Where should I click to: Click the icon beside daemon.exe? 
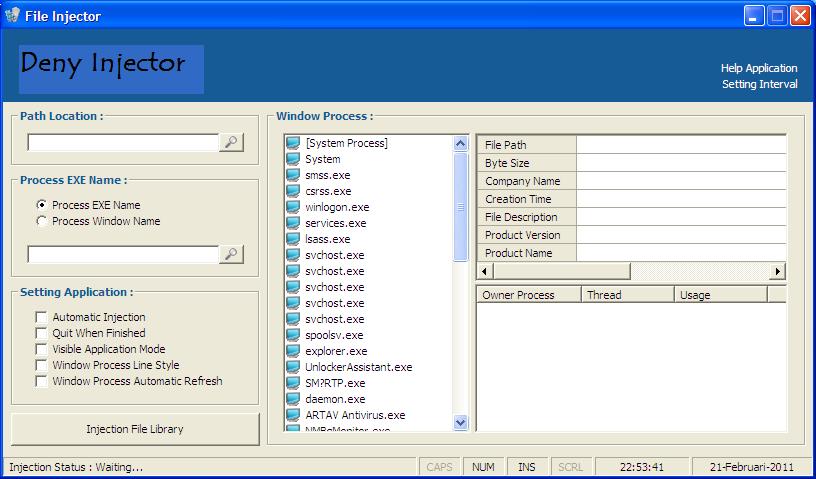click(293, 399)
